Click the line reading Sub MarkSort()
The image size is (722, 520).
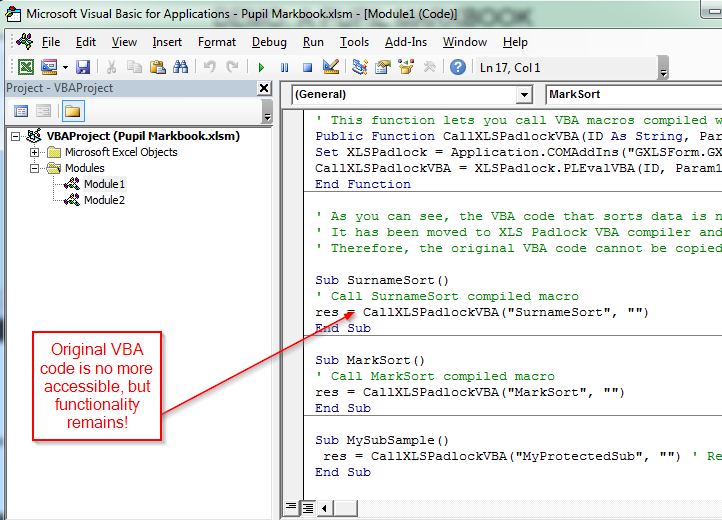click(370, 360)
